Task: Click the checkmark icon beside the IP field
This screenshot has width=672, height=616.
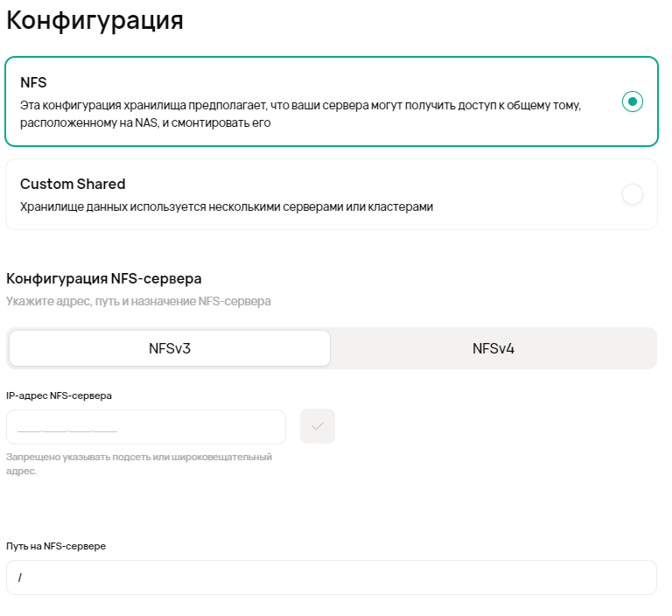Action: (x=317, y=426)
